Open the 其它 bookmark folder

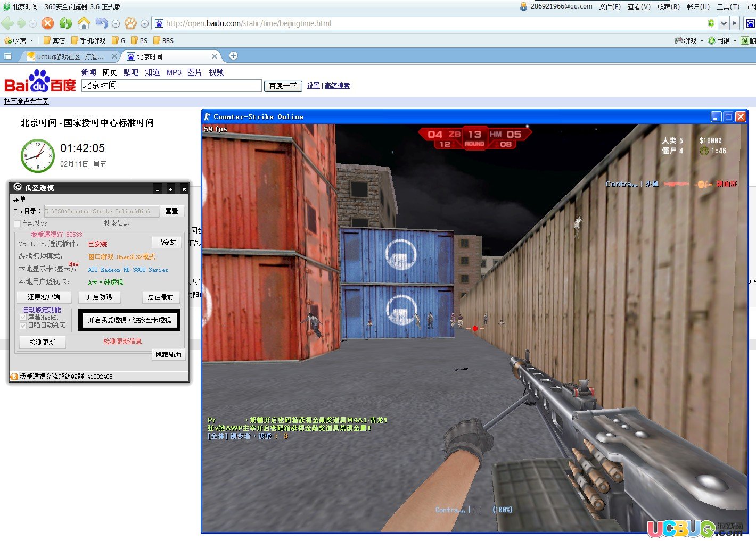54,40
